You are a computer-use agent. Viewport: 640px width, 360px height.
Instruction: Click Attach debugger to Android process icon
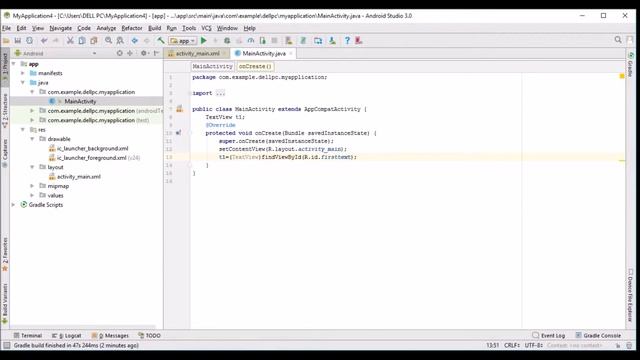click(262, 40)
